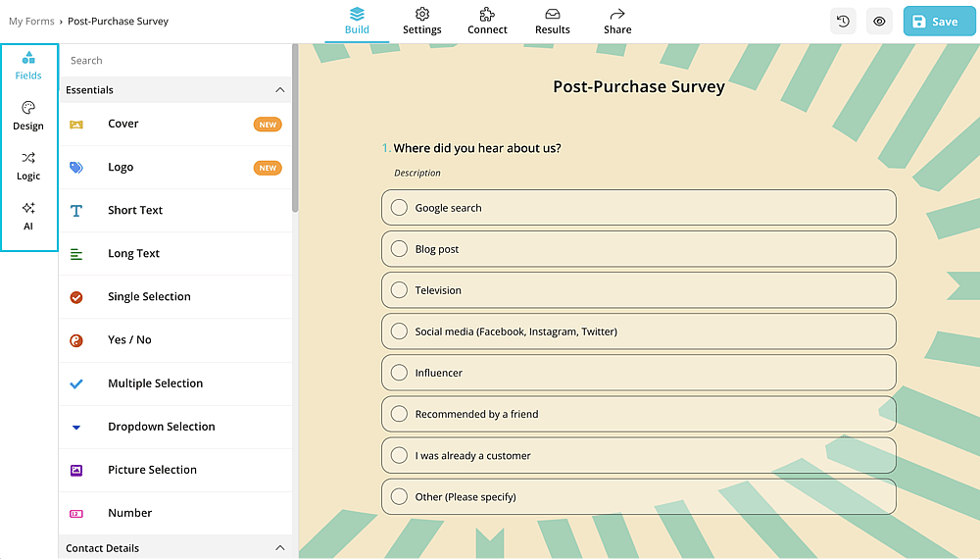This screenshot has height=559, width=980.
Task: Edit the Post-Purchase Survey form title
Action: tap(639, 86)
